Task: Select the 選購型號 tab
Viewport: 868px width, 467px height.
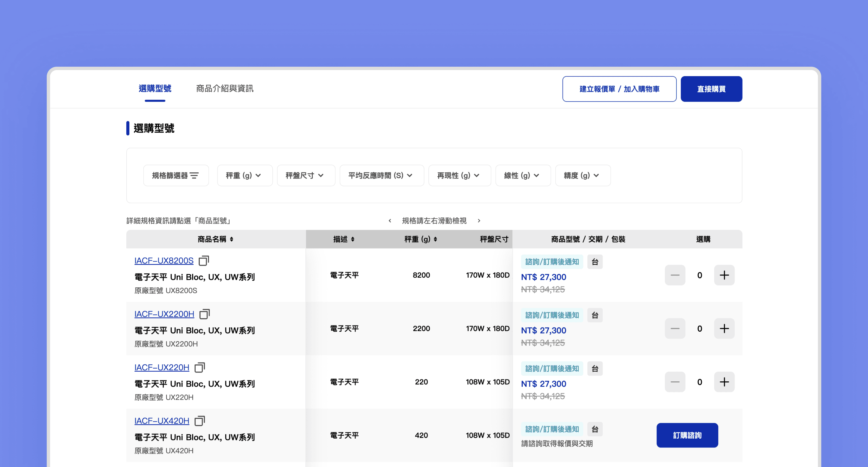Action: point(155,89)
